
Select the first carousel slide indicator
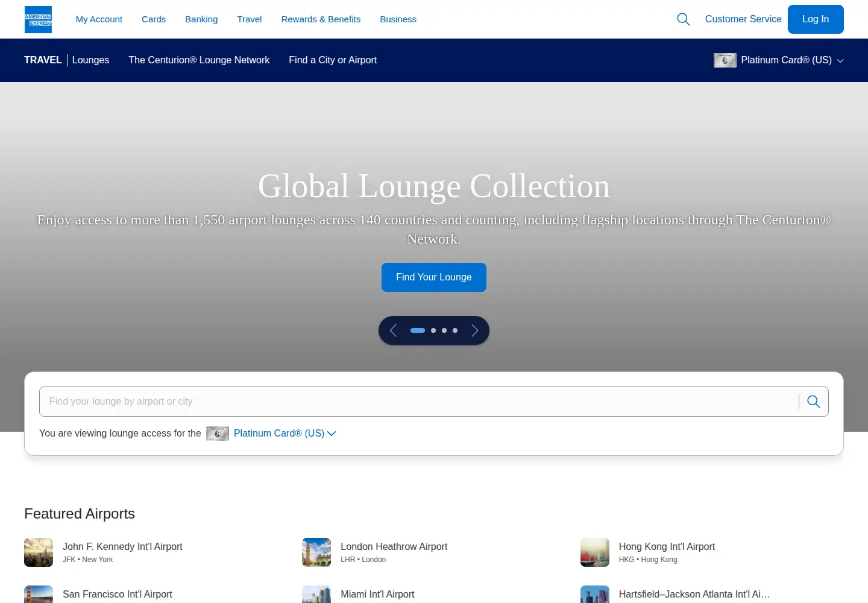418,330
